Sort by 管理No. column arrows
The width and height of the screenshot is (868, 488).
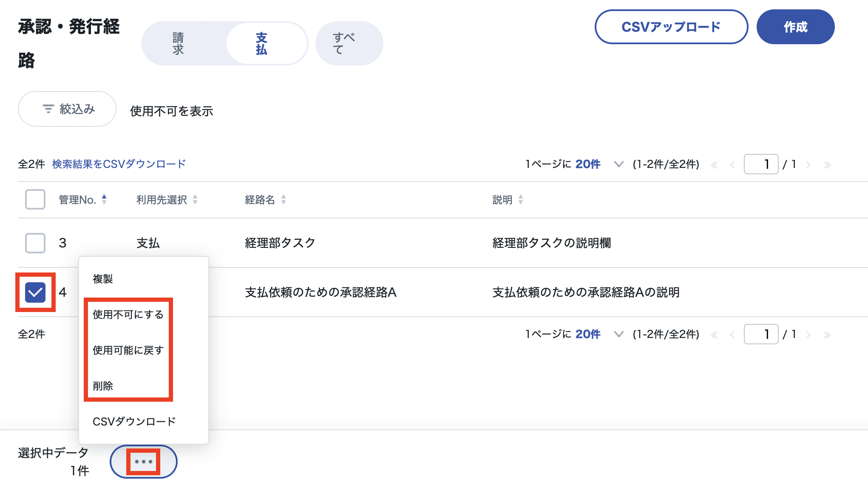click(x=104, y=199)
